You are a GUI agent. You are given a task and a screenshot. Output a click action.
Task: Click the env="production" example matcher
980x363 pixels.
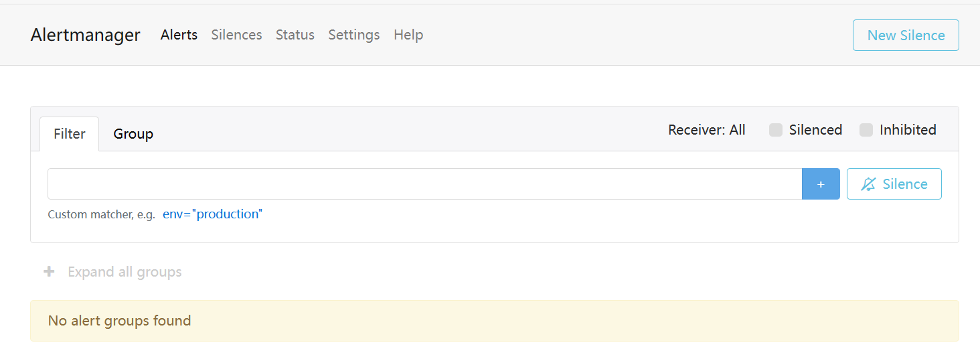(212, 214)
